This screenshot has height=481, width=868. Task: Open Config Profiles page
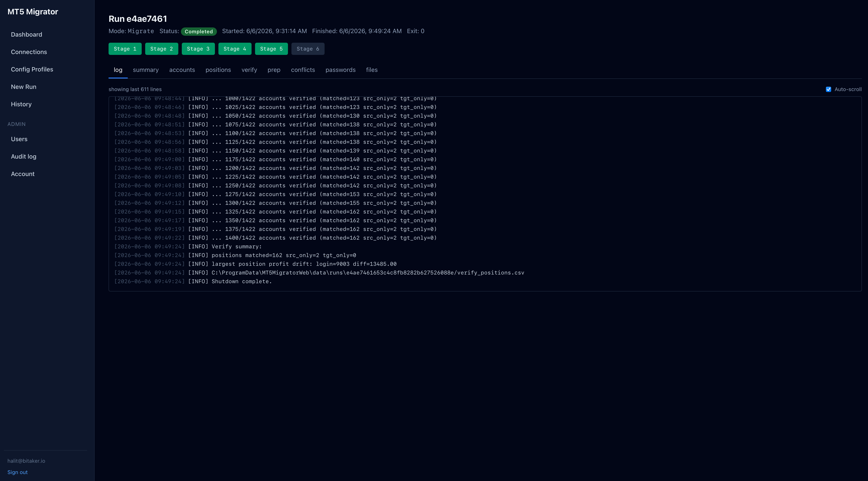[32, 69]
